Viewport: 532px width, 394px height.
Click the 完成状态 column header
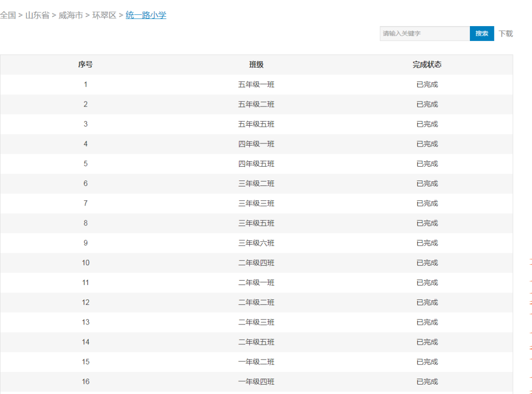pos(427,65)
